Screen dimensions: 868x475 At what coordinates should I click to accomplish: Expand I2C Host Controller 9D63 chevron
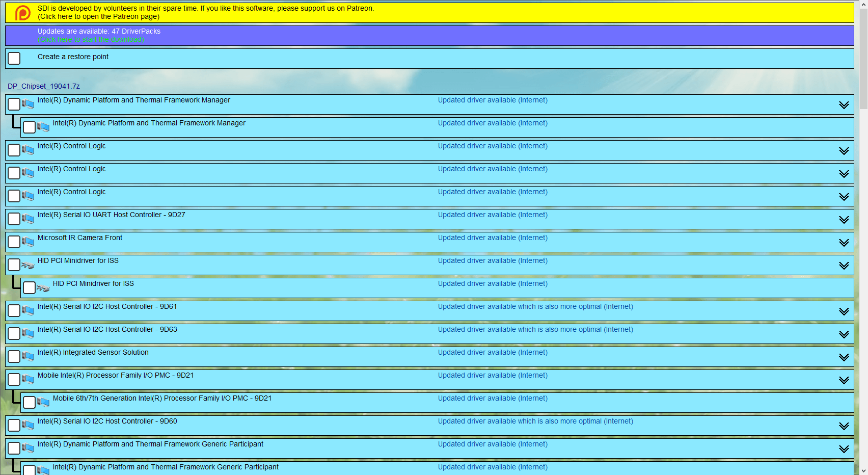pyautogui.click(x=844, y=334)
